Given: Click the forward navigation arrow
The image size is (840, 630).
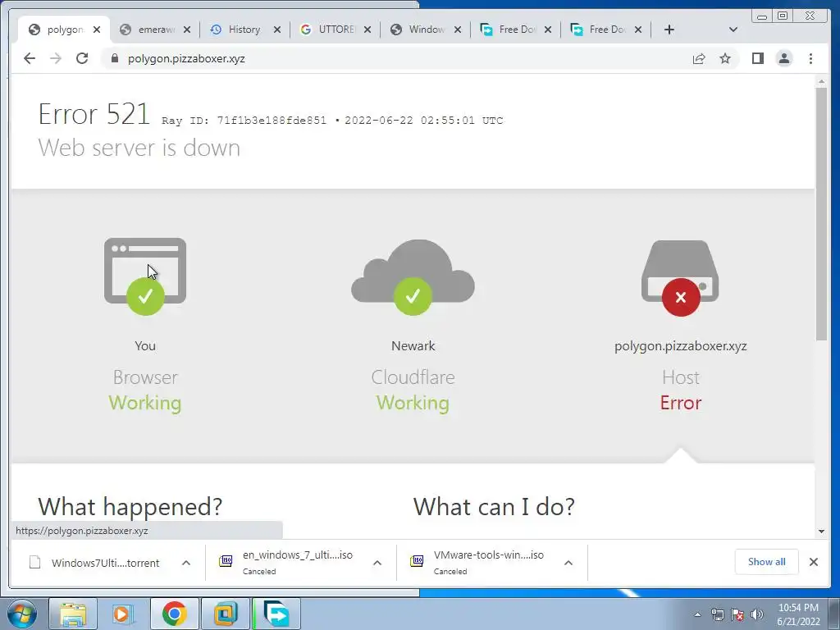Looking at the screenshot, I should [56, 58].
